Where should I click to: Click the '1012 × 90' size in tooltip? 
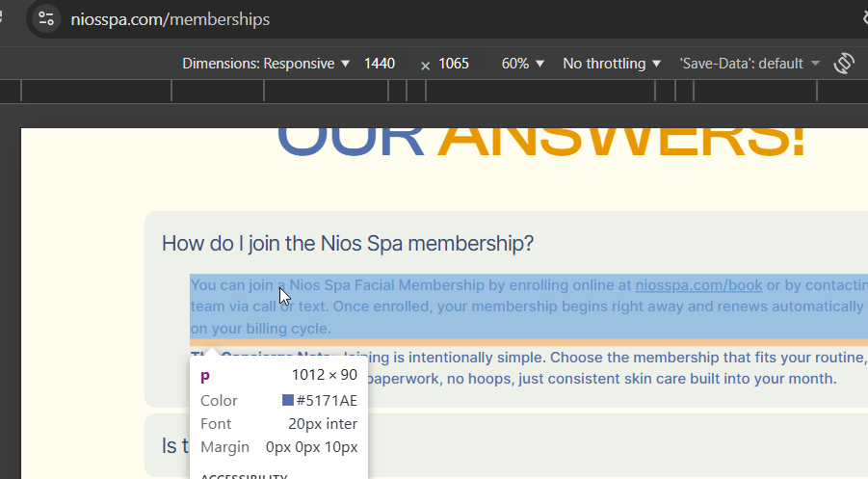[x=325, y=375]
